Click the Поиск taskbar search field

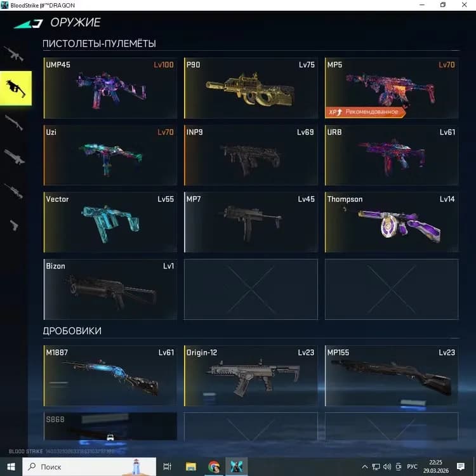pyautogui.click(x=89, y=466)
